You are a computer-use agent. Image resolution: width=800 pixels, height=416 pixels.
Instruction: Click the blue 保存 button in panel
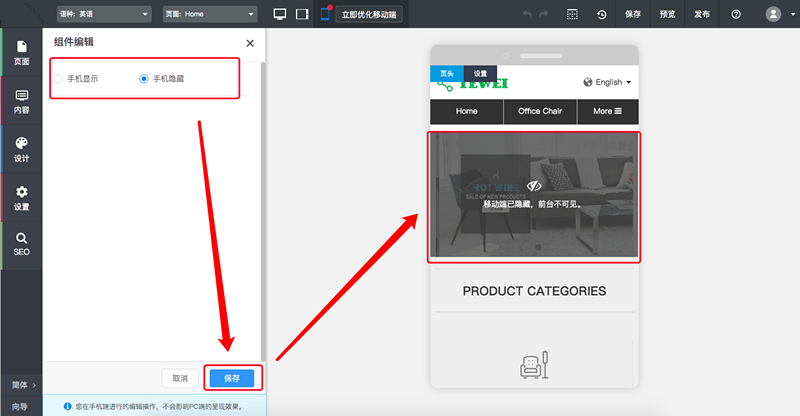[x=233, y=378]
